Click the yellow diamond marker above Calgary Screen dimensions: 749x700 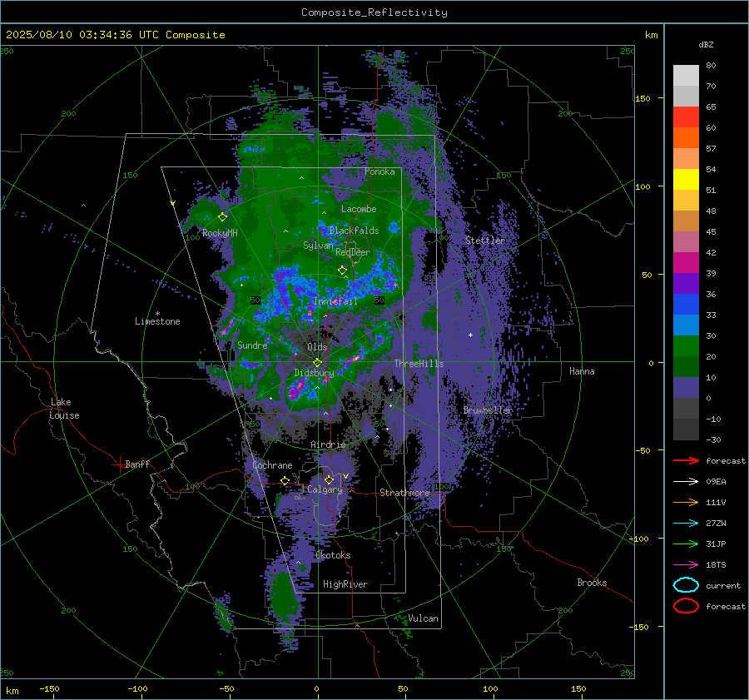pyautogui.click(x=329, y=479)
